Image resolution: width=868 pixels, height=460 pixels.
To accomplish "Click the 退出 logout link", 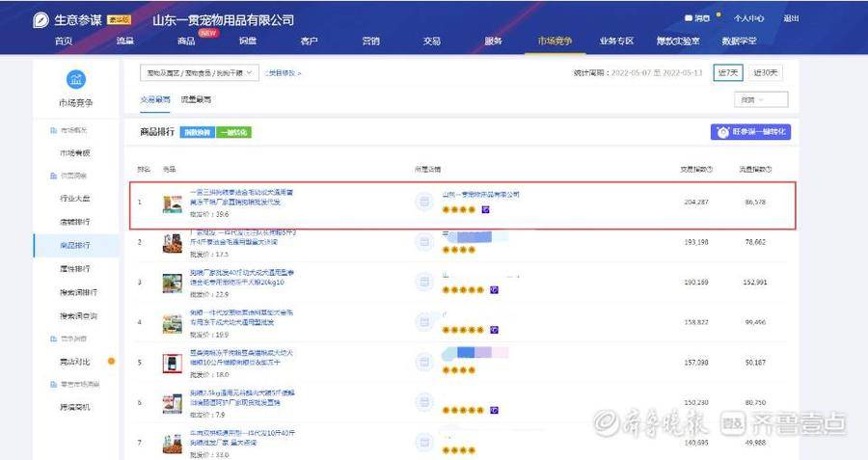I will click(791, 18).
